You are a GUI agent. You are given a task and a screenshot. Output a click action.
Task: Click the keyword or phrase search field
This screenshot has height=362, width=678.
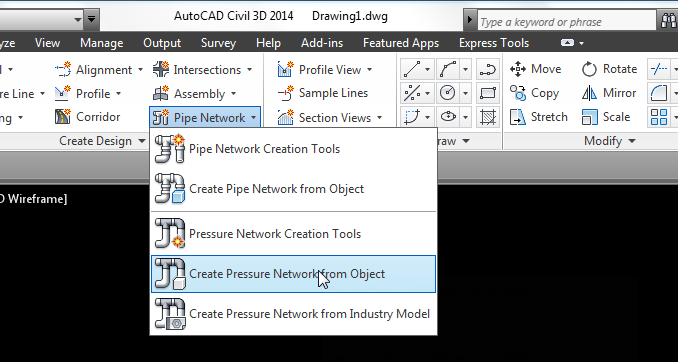click(566, 22)
